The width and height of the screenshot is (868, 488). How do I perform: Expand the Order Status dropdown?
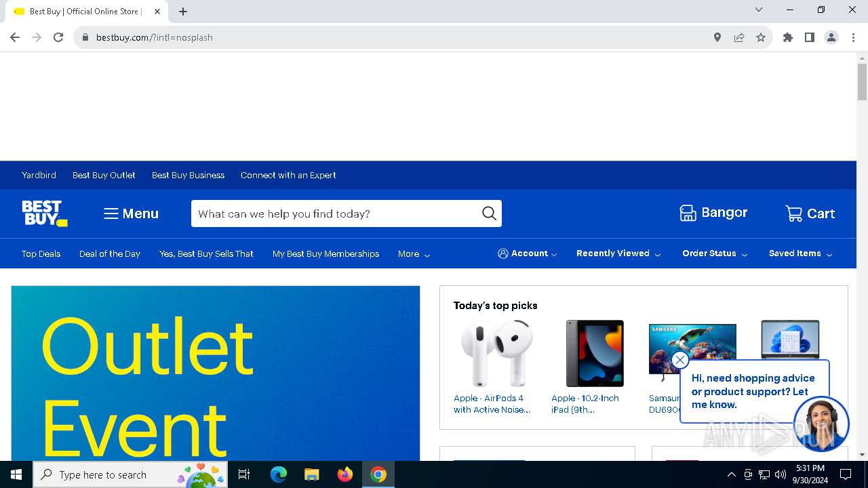[x=715, y=253]
